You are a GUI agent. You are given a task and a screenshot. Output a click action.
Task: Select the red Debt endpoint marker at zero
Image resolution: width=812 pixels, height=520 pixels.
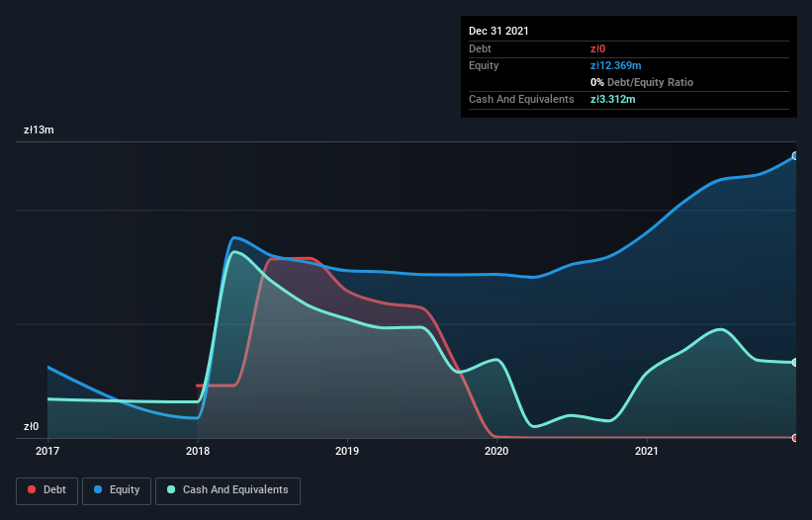[795, 438]
